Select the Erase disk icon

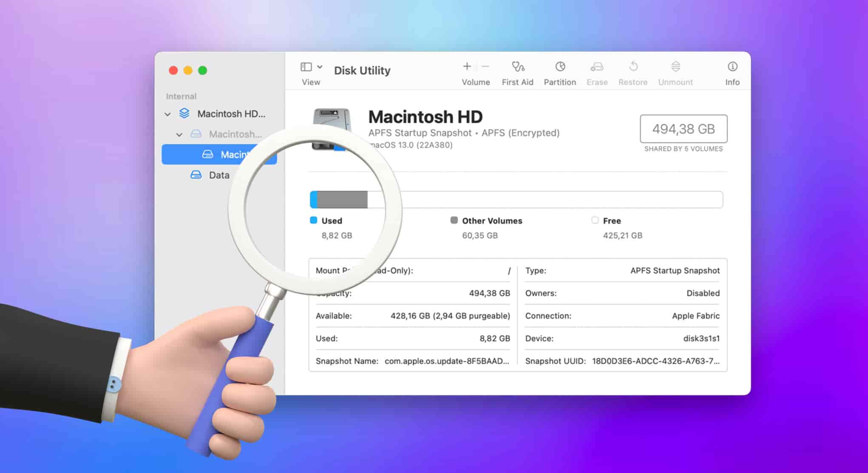point(597,66)
